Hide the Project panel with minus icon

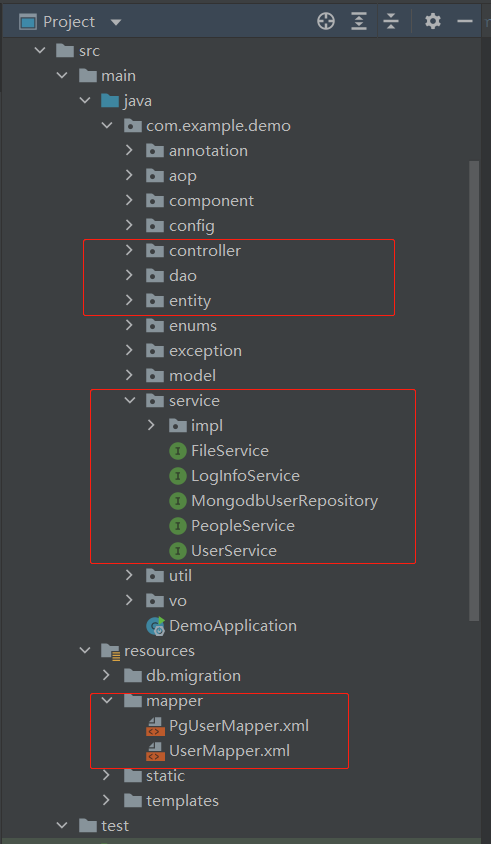pyautogui.click(x=465, y=22)
